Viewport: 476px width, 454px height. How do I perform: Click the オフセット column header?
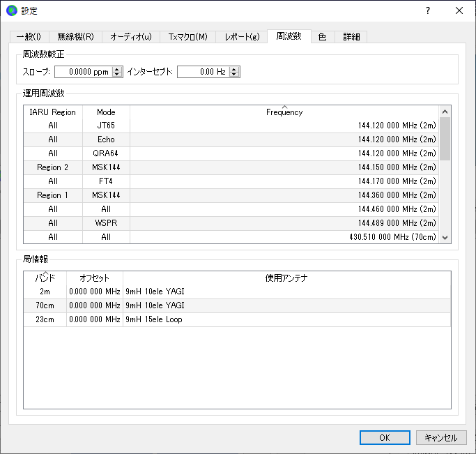pos(94,278)
